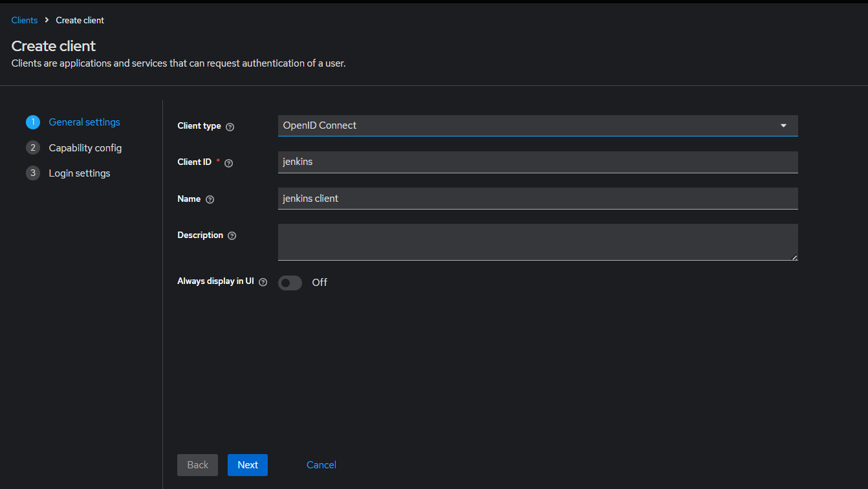Viewport: 868px width, 489px height.
Task: Click the Next button
Action: (x=247, y=465)
